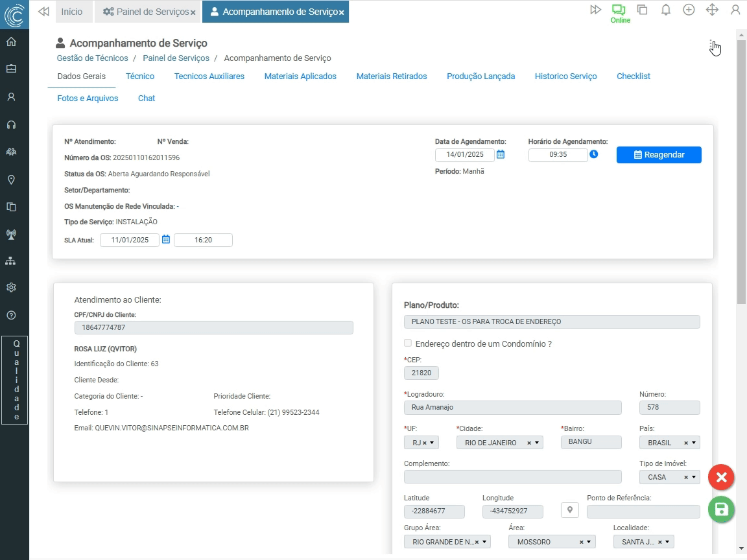Open the antenna network icon in sidebar

[11, 234]
